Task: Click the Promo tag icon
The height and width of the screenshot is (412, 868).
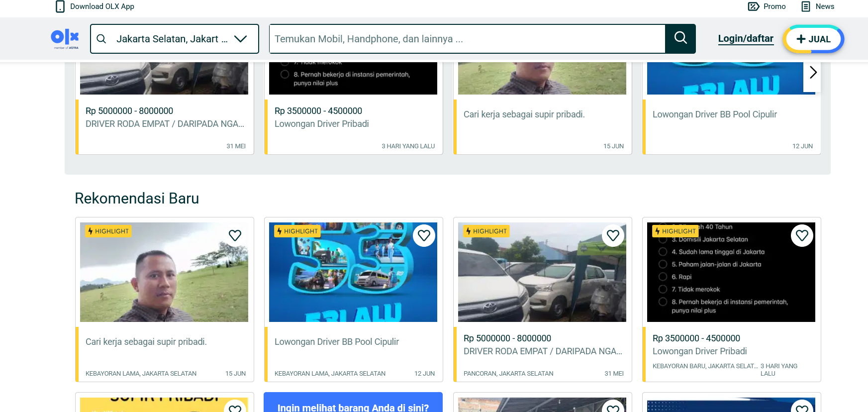Action: pyautogui.click(x=754, y=6)
